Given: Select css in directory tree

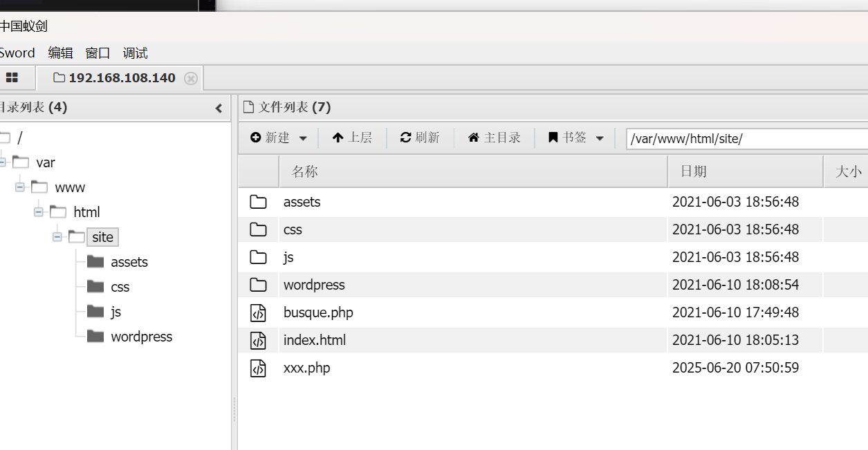Looking at the screenshot, I should [x=120, y=287].
